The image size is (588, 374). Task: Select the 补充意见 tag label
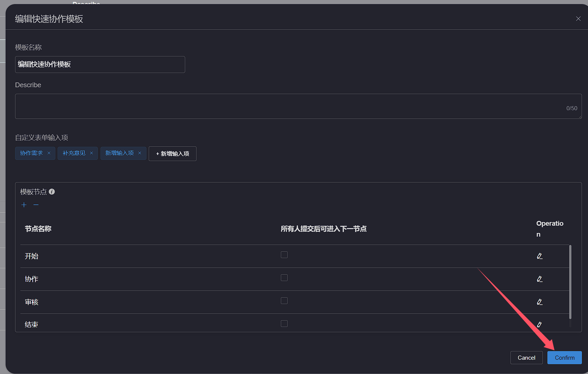point(74,153)
